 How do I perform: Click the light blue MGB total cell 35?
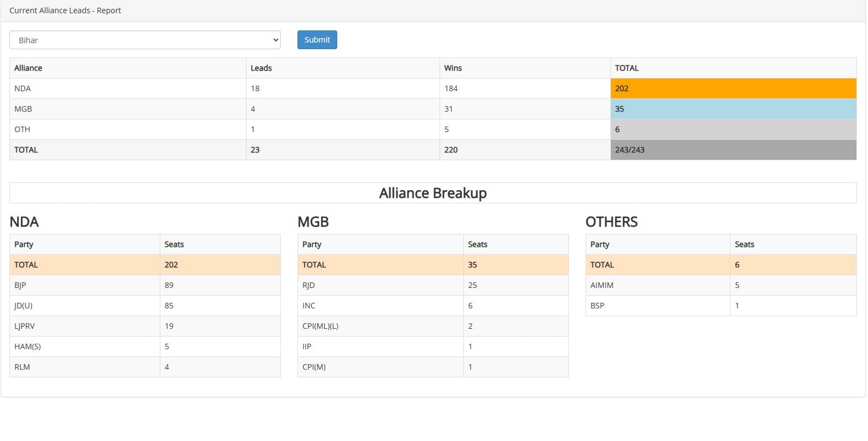click(733, 109)
